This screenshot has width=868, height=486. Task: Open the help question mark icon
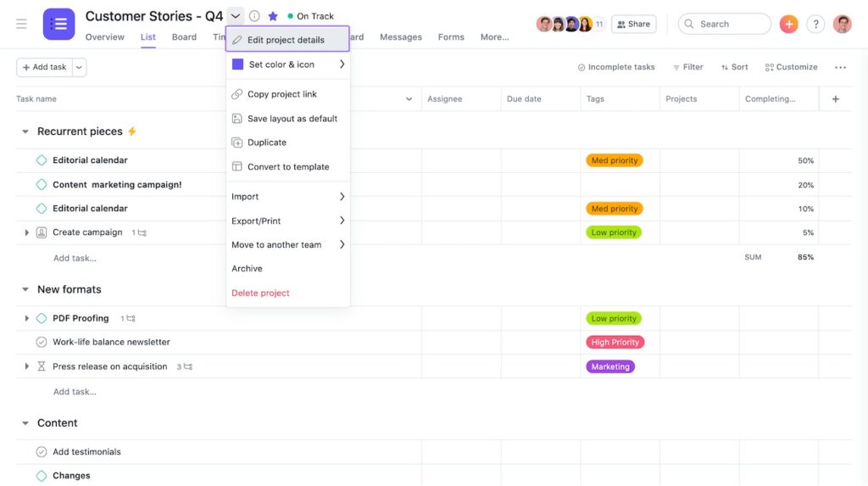(x=815, y=24)
